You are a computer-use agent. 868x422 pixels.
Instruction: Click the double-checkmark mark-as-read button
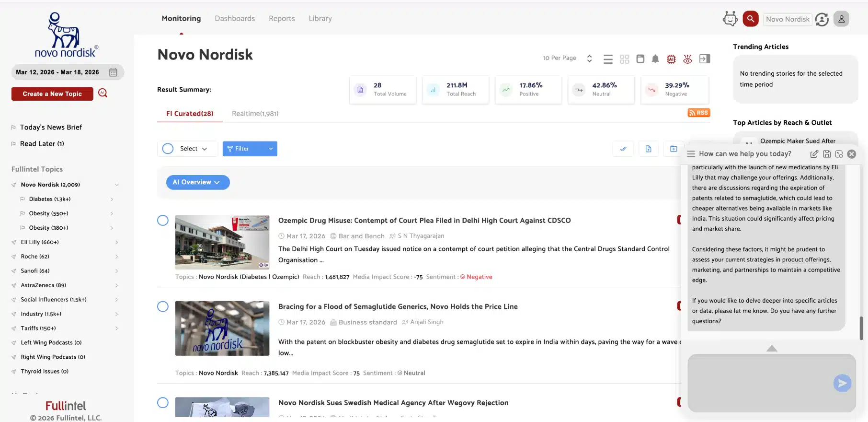(623, 149)
